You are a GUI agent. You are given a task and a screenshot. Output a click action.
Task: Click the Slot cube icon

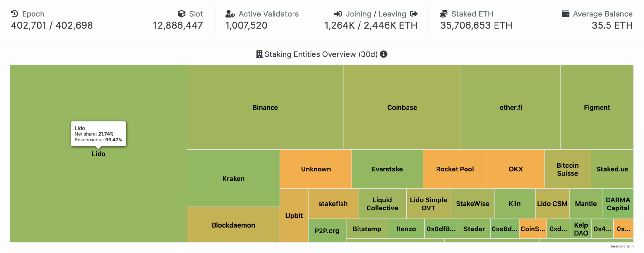181,14
